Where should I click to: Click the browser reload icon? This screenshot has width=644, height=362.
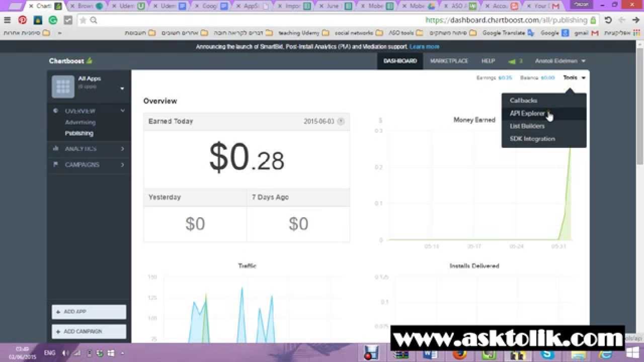608,20
